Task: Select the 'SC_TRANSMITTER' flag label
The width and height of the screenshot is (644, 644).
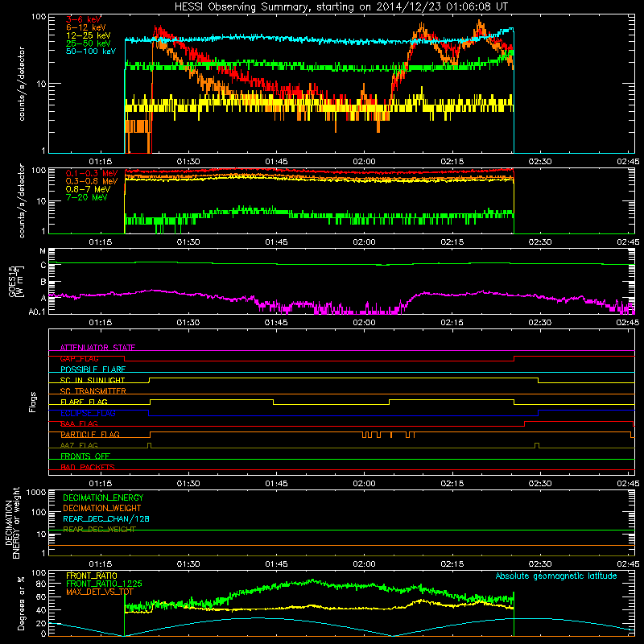Action: pyautogui.click(x=93, y=391)
